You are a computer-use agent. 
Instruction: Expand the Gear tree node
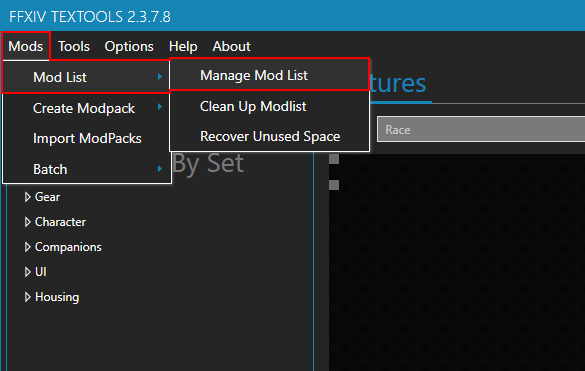[x=27, y=197]
